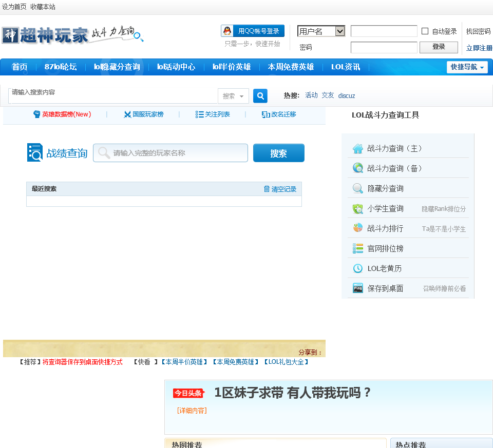Image resolution: width=493 pixels, height=448 pixels.
Task: Open lol活动中心 in the nav bar
Action: click(x=176, y=67)
